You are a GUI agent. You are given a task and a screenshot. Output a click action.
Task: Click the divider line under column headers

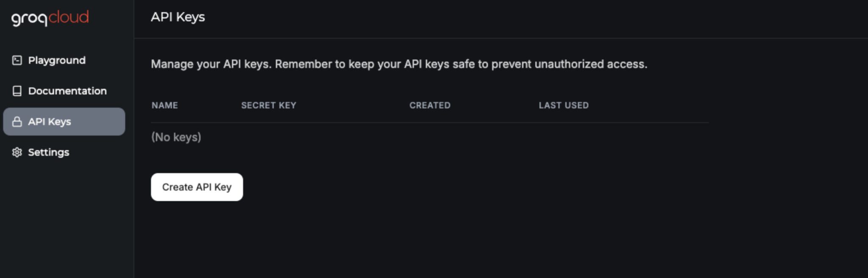tap(430, 123)
